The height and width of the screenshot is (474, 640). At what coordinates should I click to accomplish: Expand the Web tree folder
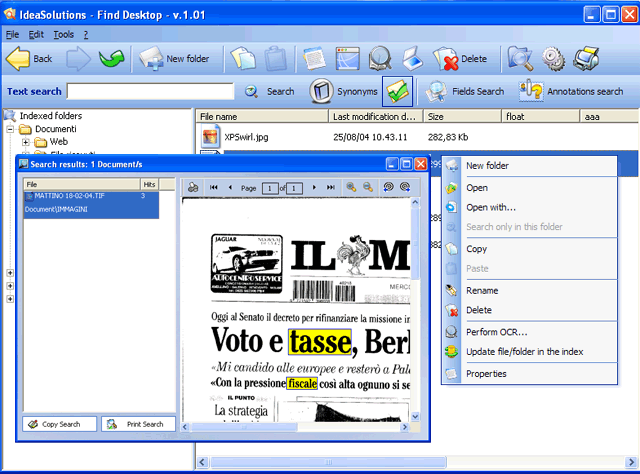click(x=26, y=142)
